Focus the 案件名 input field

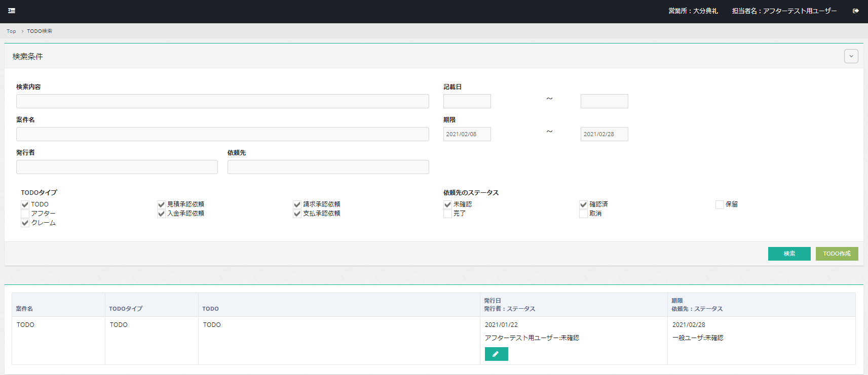[x=222, y=134]
